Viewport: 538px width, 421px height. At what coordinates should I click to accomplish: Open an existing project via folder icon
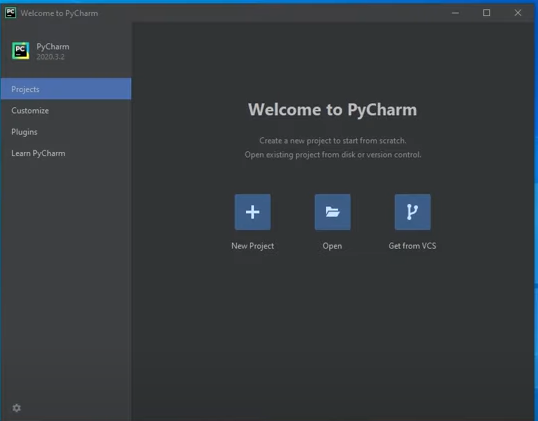pyautogui.click(x=332, y=212)
